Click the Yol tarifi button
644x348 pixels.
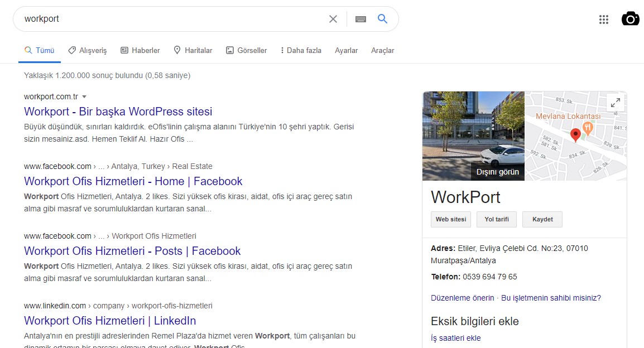pyautogui.click(x=497, y=220)
